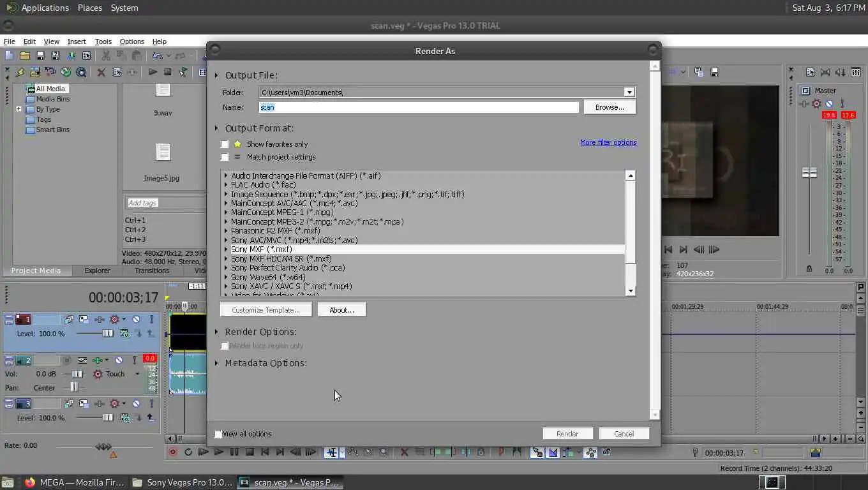Mute audio track 2
Screen dimensions: 868x490
tap(119, 360)
